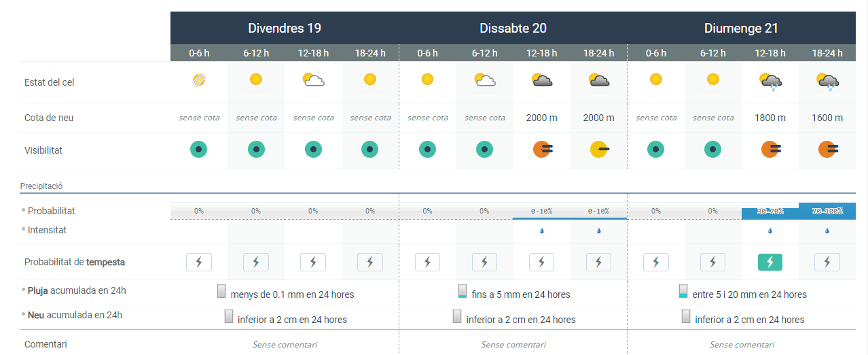Click green active storm icon Diumenge 12-18 h
Image resolution: width=868 pixels, height=355 pixels.
(x=770, y=262)
